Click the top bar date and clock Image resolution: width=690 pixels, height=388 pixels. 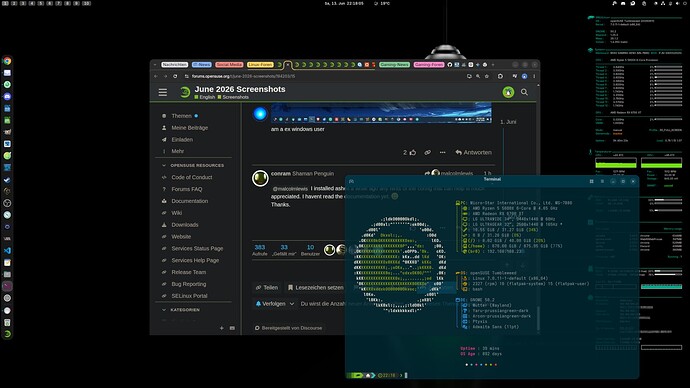pos(344,3)
